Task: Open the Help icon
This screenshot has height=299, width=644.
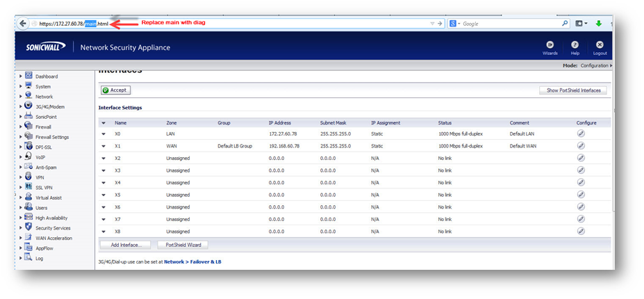Action: [x=575, y=45]
